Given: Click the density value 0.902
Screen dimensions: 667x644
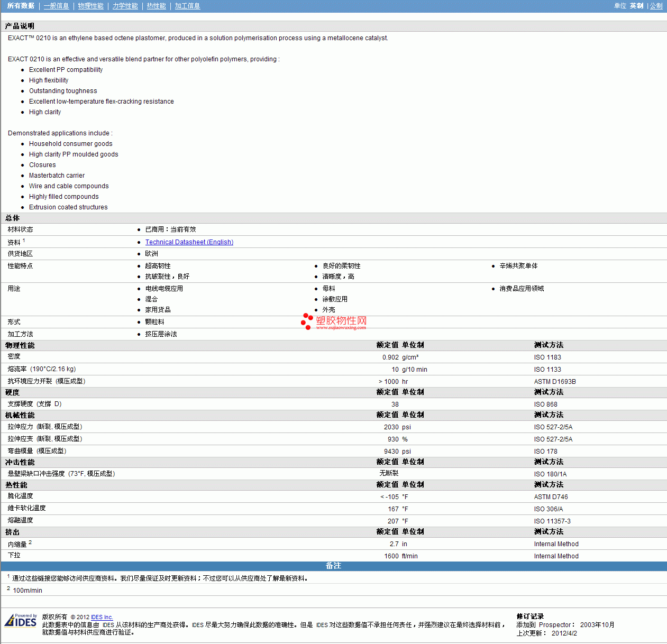Looking at the screenshot, I should (x=390, y=357).
